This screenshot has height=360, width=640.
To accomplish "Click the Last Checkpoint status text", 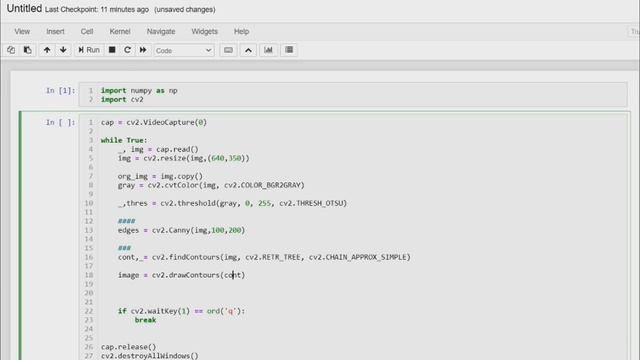I will pos(97,9).
